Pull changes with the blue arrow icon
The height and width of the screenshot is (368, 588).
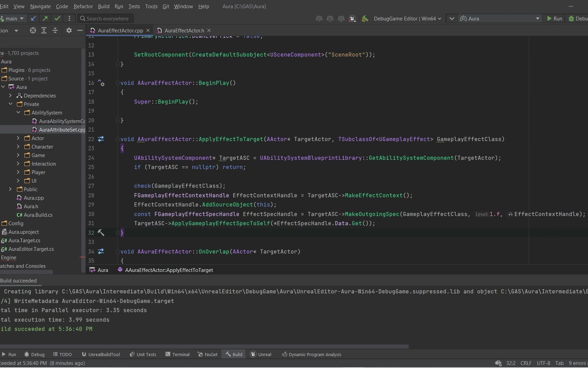click(x=33, y=18)
